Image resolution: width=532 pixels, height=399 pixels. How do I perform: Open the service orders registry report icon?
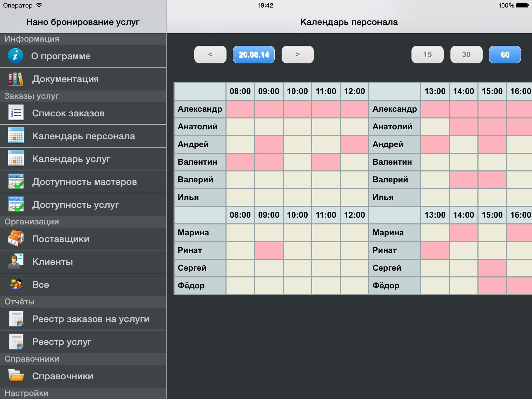[x=16, y=319]
